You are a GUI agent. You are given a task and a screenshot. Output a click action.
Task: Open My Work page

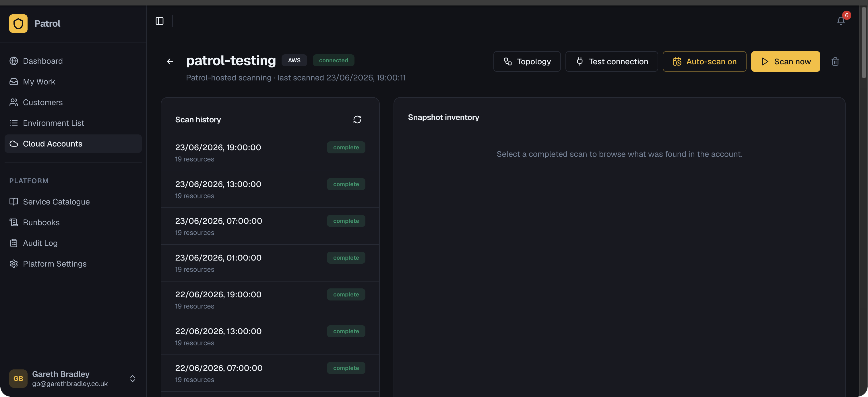coord(73,82)
